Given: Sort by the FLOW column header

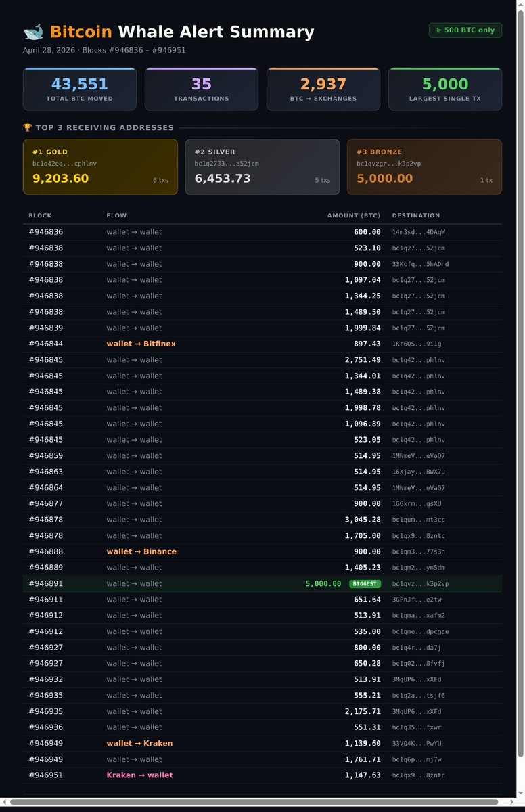Looking at the screenshot, I should [x=116, y=216].
